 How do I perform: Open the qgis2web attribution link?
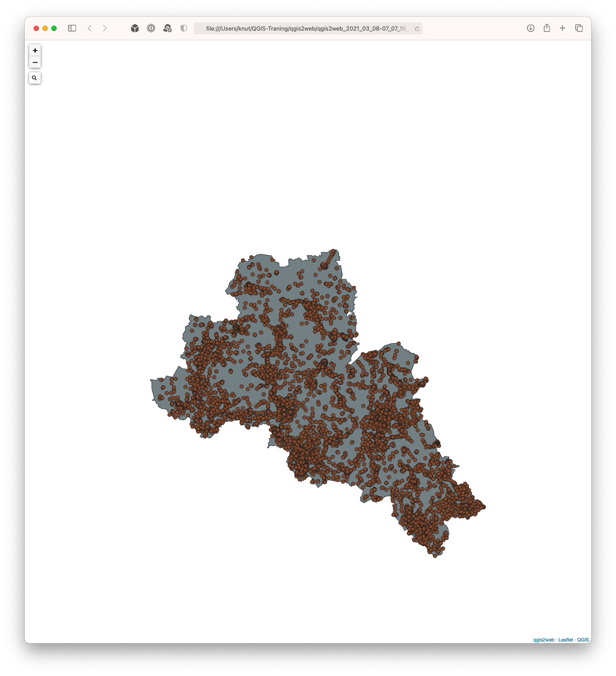543,640
